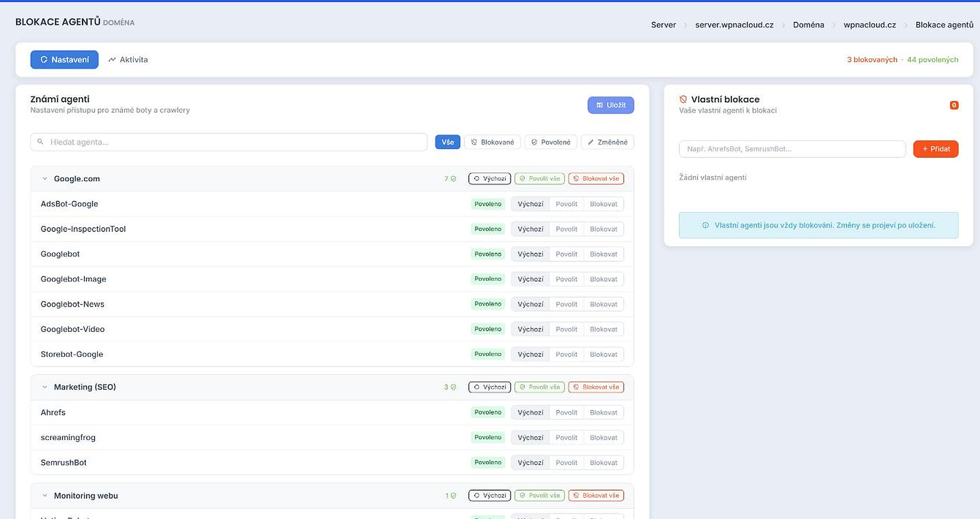The width and height of the screenshot is (980, 519).
Task: Open Server breadcrumb link
Action: [x=663, y=25]
